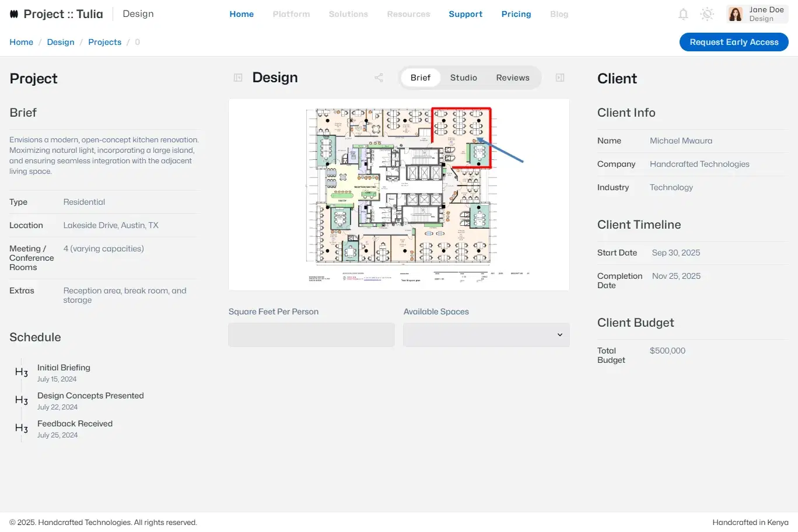Click the share icon beside Design heading
The height and width of the screenshot is (532, 798).
pos(379,77)
